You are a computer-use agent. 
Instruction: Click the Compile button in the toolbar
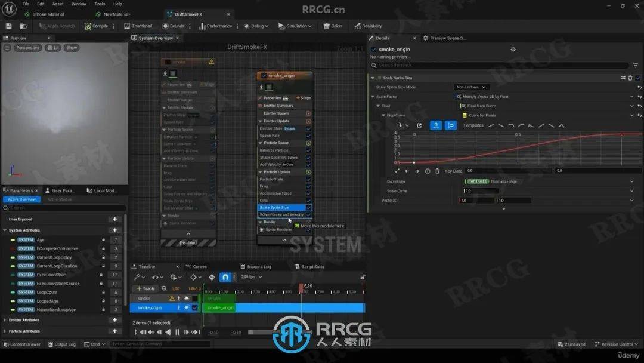(x=96, y=26)
